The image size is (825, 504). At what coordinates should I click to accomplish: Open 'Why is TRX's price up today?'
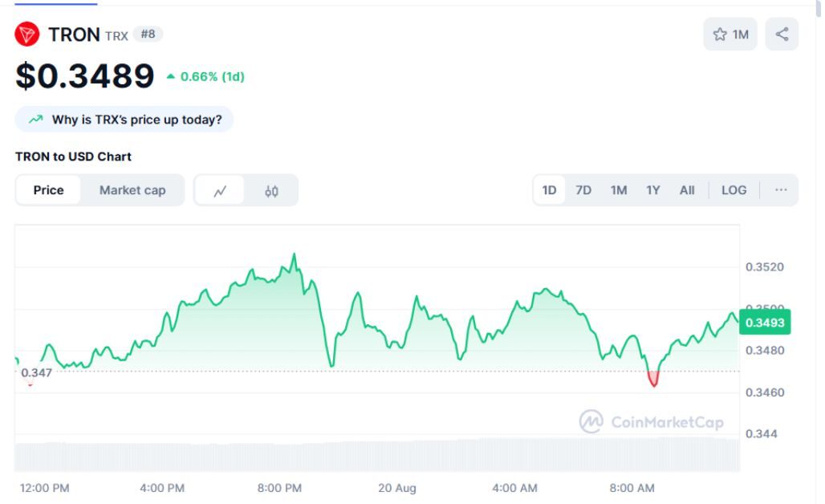coord(124,120)
